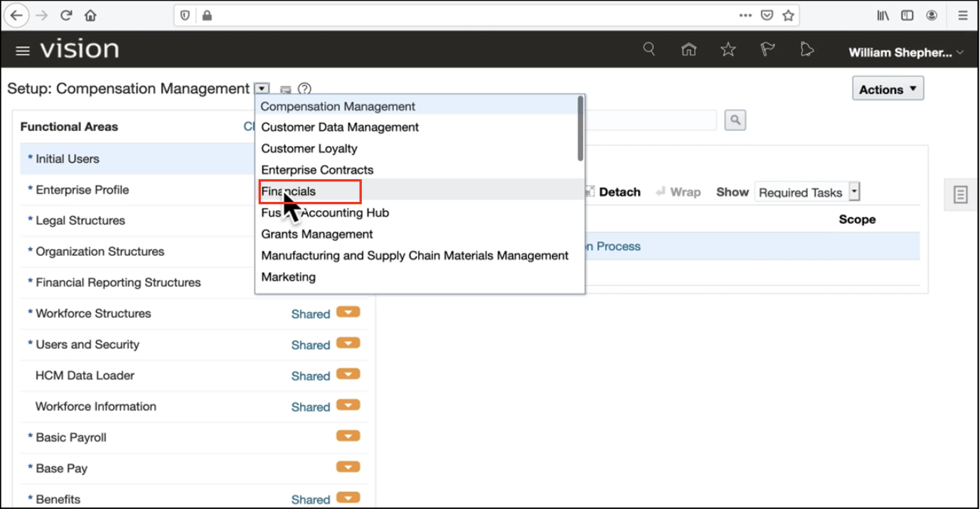Toggle the Setup offering dropdown arrow
The image size is (980, 509).
tap(262, 89)
